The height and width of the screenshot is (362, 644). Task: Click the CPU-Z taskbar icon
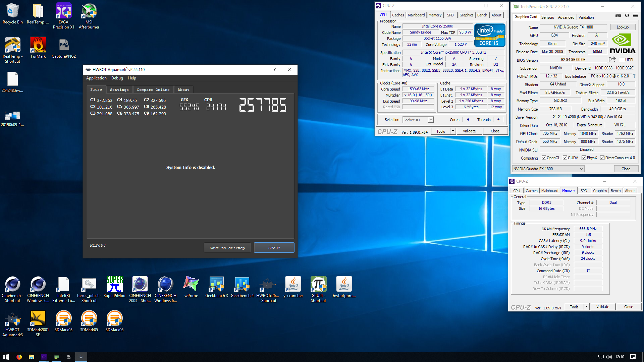(x=44, y=357)
